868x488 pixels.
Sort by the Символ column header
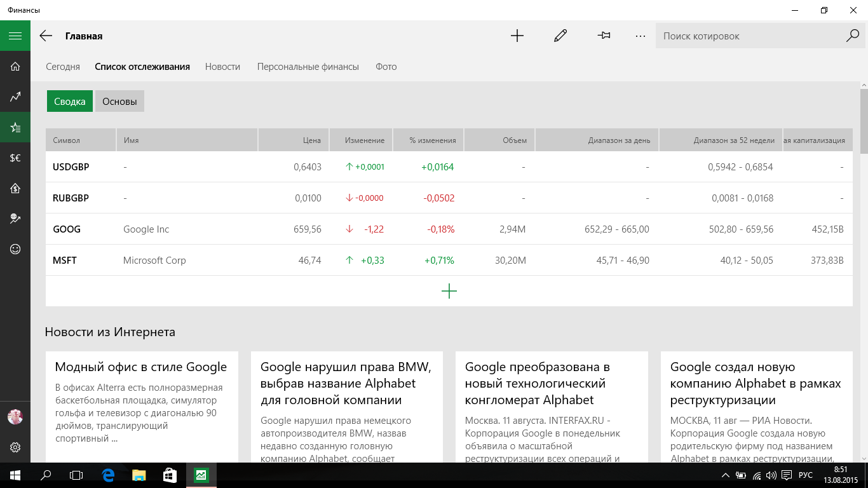point(81,140)
